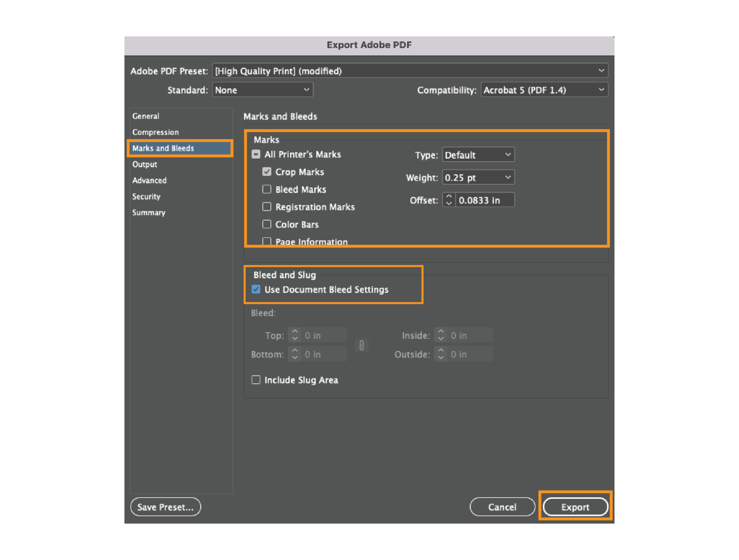Enable Page Information

(267, 241)
